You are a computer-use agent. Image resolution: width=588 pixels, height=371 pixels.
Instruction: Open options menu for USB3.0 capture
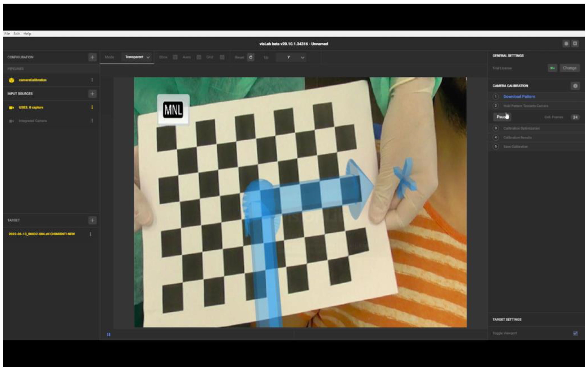point(92,107)
